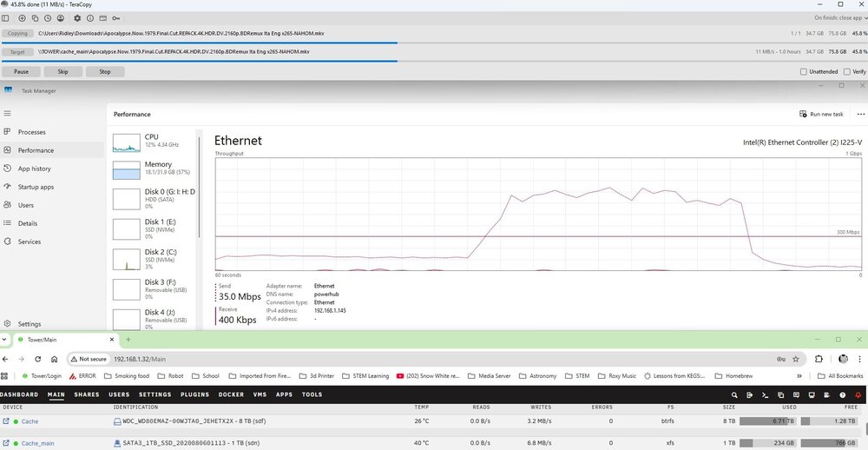
Task: Click the TeraCopy info icon
Action: 90,18
